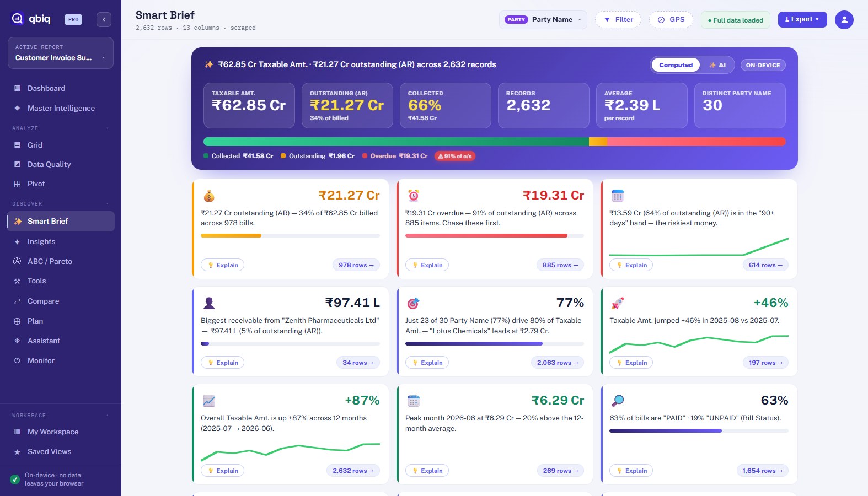Click the Filter button
868x496 pixels.
click(x=618, y=20)
